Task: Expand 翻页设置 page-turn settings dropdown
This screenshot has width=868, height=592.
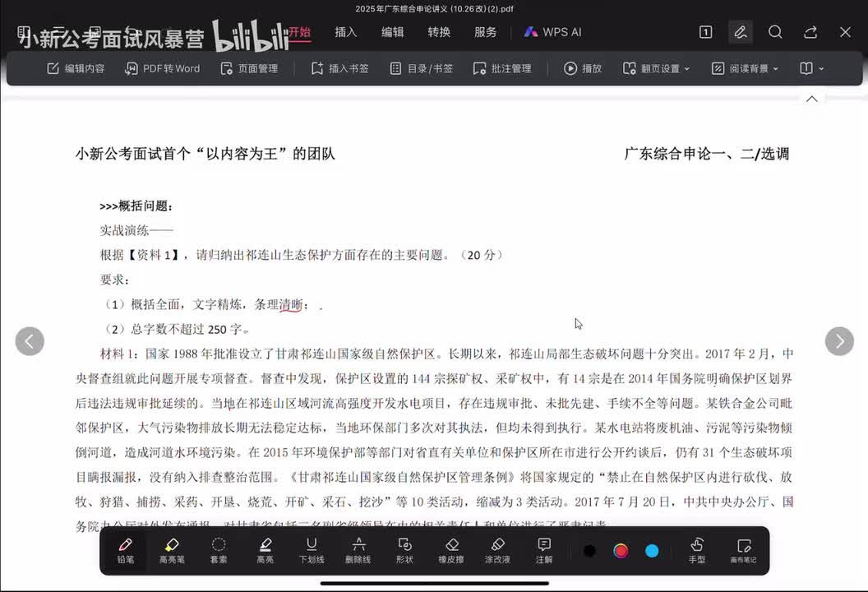Action: pyautogui.click(x=657, y=69)
